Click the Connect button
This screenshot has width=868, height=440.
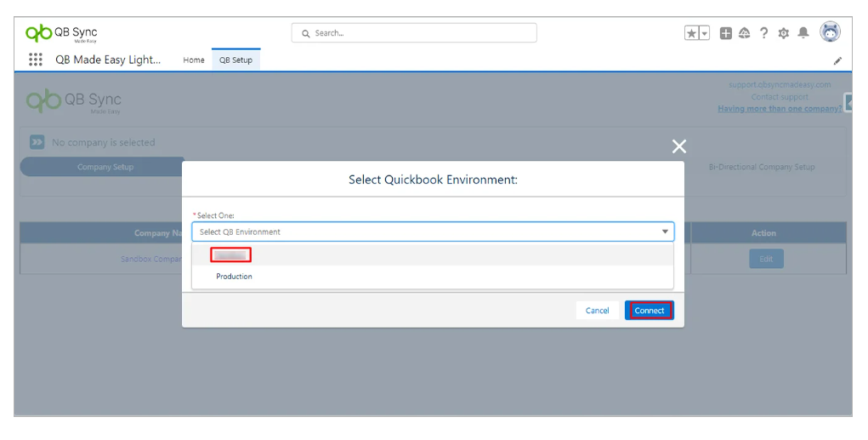(650, 311)
